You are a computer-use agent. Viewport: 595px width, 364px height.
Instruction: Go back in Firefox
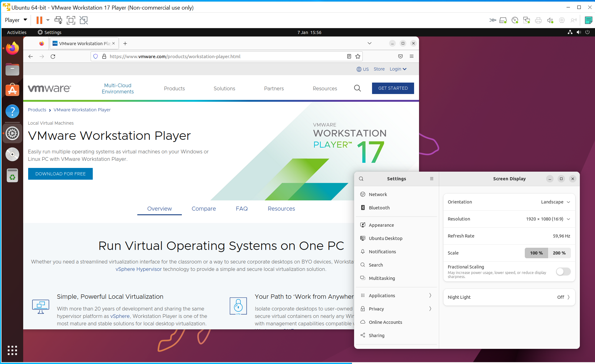[x=31, y=56]
